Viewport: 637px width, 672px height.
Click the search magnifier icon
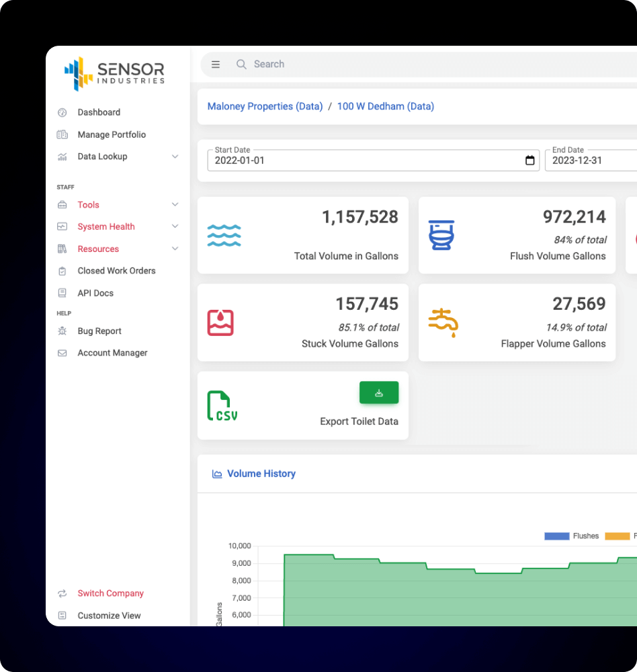[x=241, y=64]
